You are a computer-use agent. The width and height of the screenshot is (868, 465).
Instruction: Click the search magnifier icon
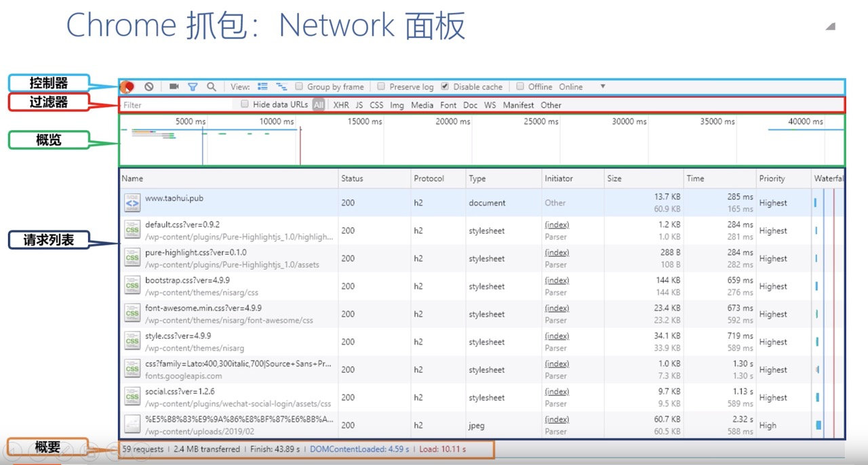[x=212, y=86]
